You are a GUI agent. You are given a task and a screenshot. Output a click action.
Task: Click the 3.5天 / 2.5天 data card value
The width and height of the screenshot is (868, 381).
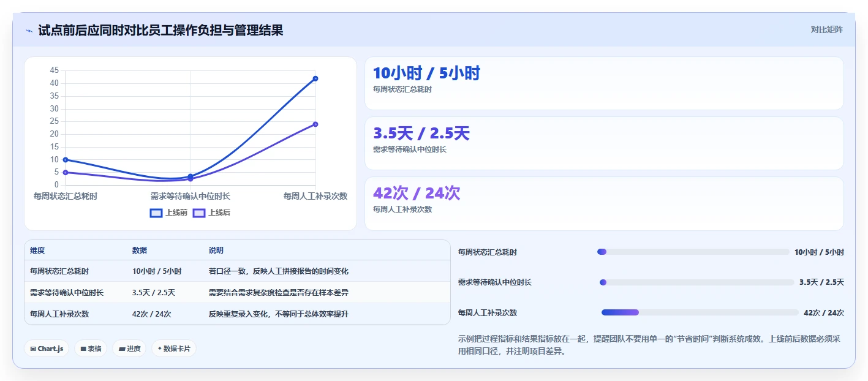point(421,134)
